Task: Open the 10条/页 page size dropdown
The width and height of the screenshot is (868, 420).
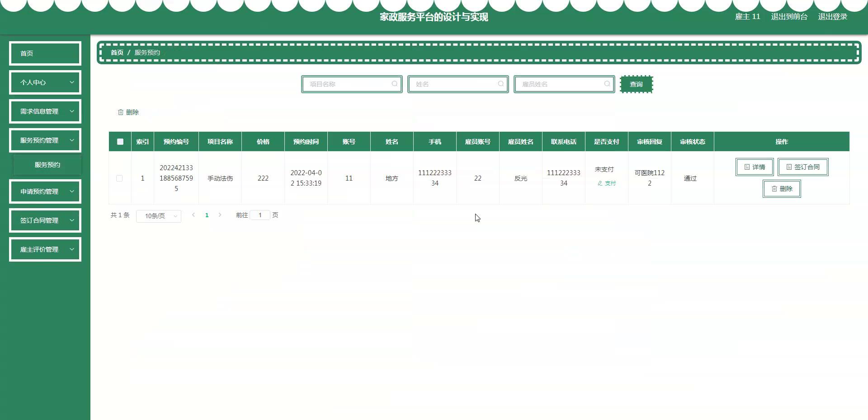Action: pyautogui.click(x=159, y=216)
